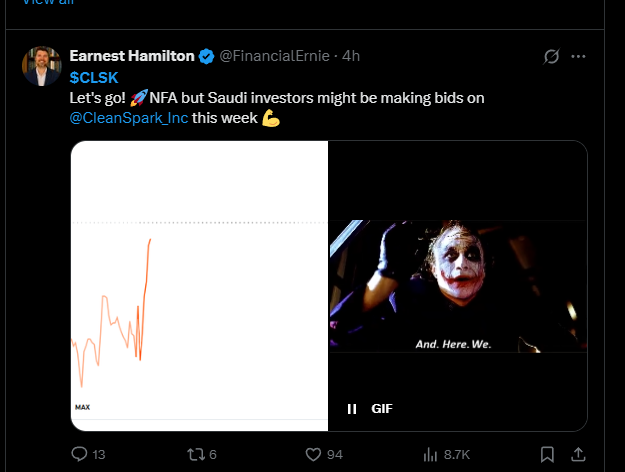Open the orange stock chart image
This screenshot has width=625, height=472.
[199, 285]
